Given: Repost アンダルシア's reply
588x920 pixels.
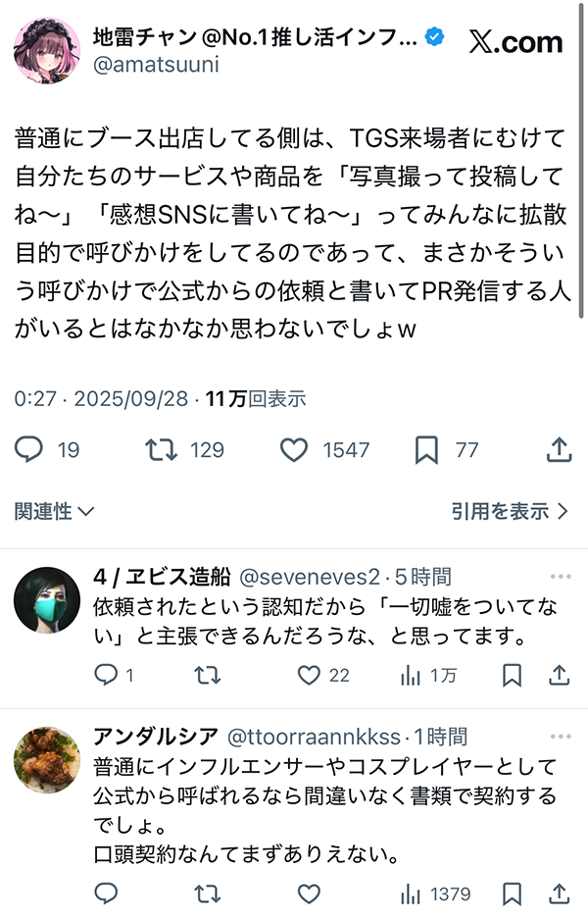Looking at the screenshot, I should (208, 894).
